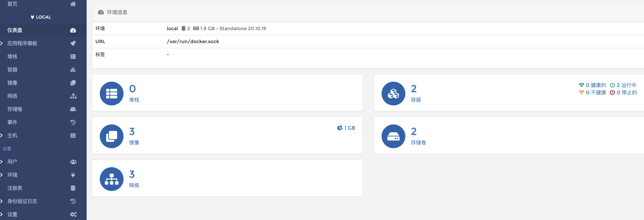Click the history icon next to 事件

73,122
